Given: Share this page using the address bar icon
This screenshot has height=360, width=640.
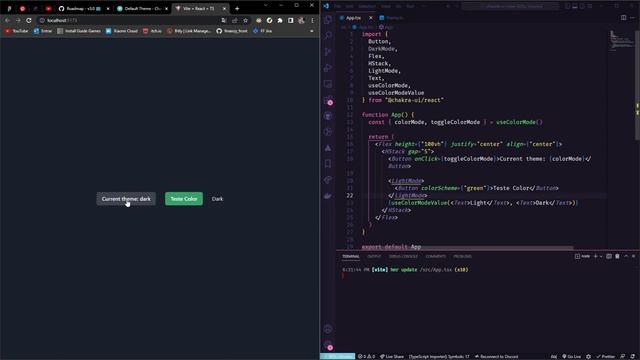Looking at the screenshot, I should (235, 20).
